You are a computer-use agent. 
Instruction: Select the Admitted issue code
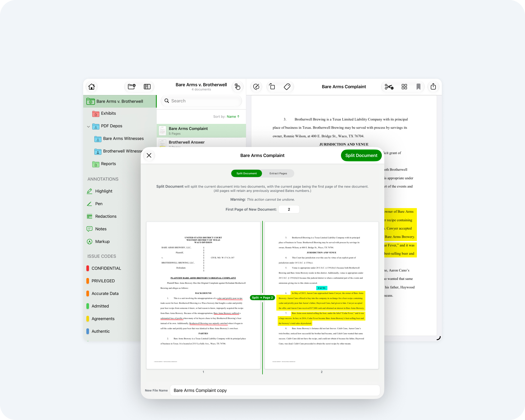point(98,306)
